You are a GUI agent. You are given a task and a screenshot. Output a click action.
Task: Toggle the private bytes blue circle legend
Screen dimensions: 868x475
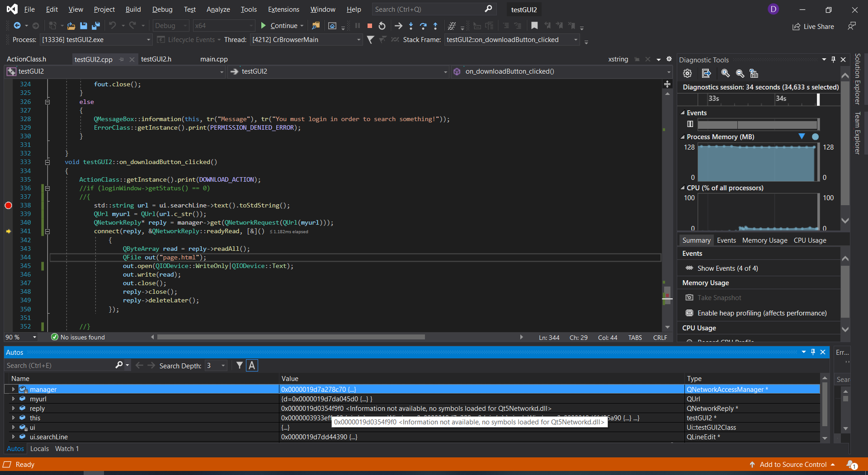[815, 136]
